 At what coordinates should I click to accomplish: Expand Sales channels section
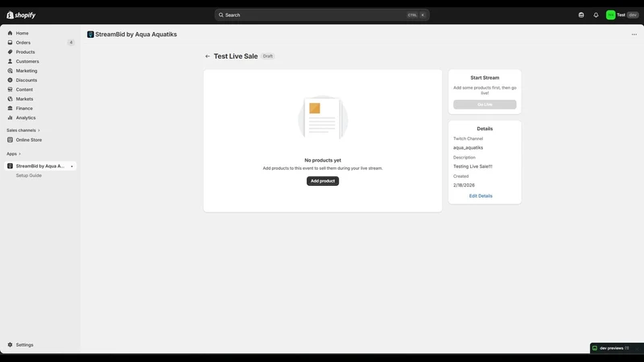[23, 130]
